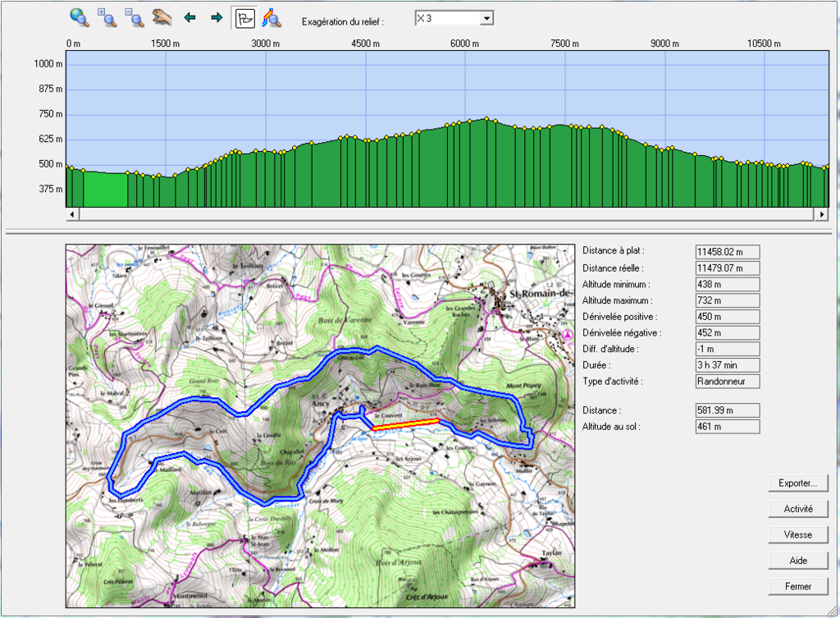Select the zoom in magnifier tool
840x618 pixels.
[107, 17]
